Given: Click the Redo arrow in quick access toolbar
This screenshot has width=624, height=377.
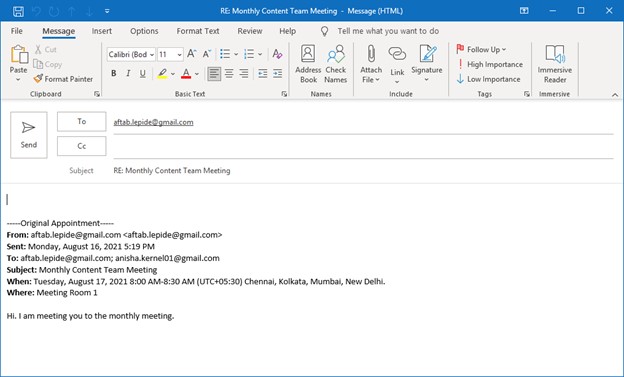Looking at the screenshot, I should pos(54,11).
